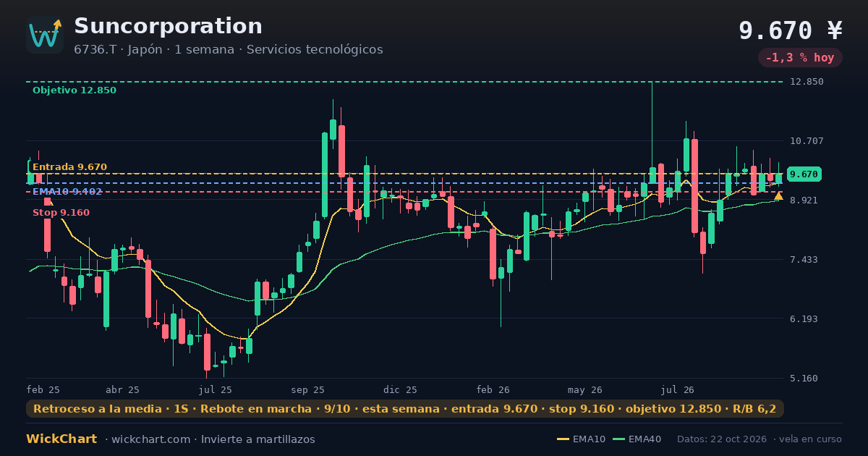Click the jul 26 date axis label
868x456 pixels.
[678, 390]
